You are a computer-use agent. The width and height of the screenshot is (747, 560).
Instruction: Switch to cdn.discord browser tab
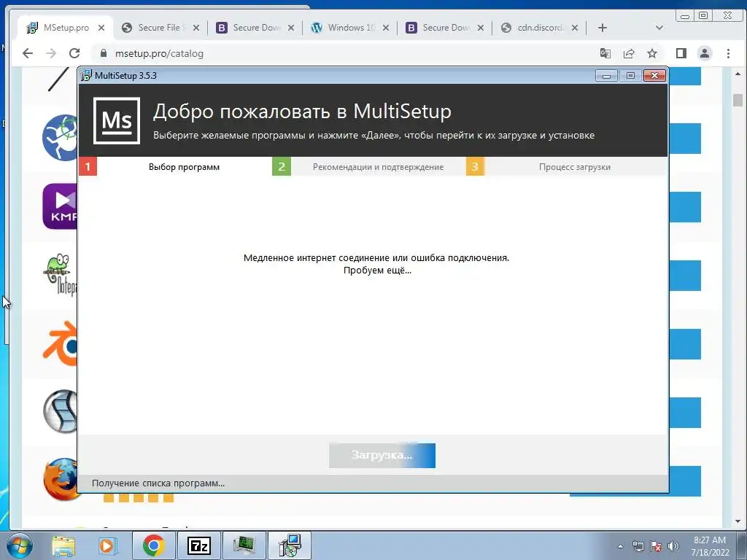[539, 28]
